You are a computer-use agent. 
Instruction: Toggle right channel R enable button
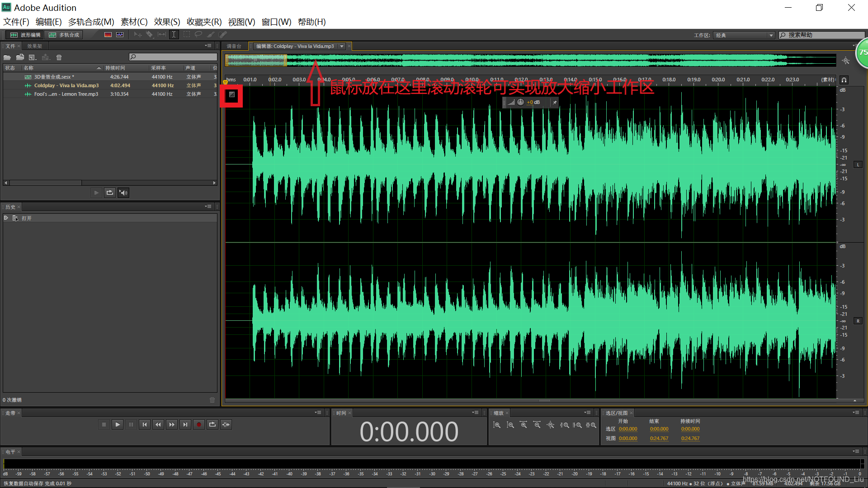(858, 321)
